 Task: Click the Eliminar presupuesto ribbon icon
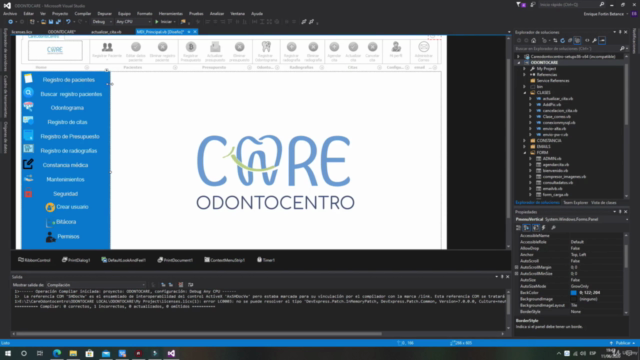[240, 47]
